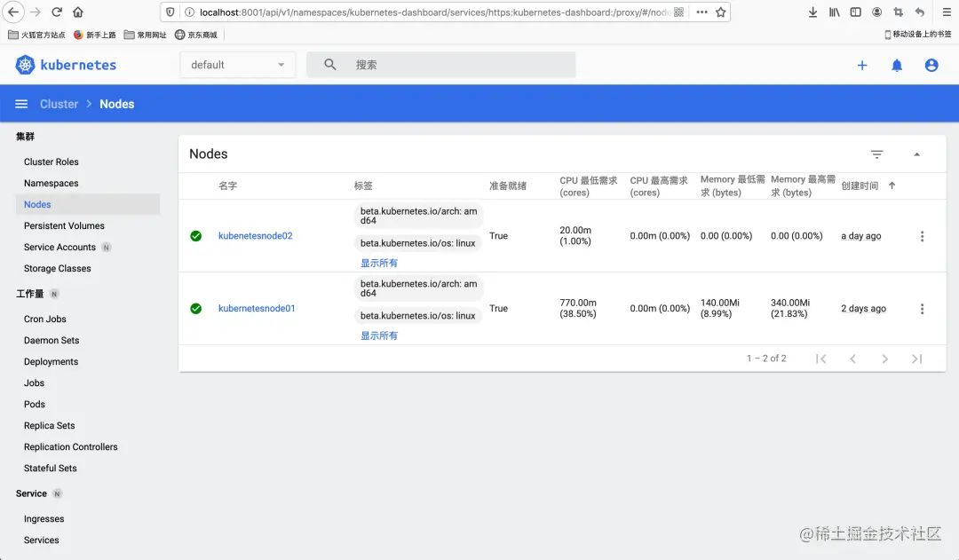Open the browser downloads icon

coord(812,12)
